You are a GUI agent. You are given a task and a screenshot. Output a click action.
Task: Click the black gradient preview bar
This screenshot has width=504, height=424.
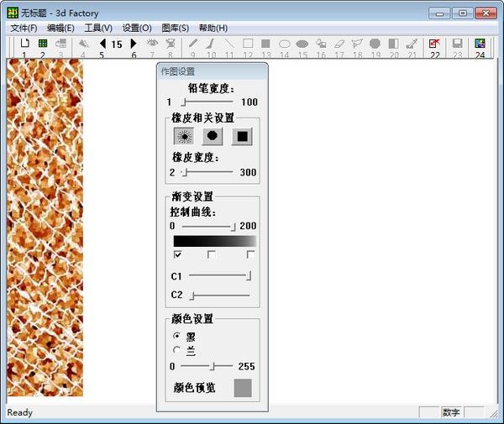215,241
